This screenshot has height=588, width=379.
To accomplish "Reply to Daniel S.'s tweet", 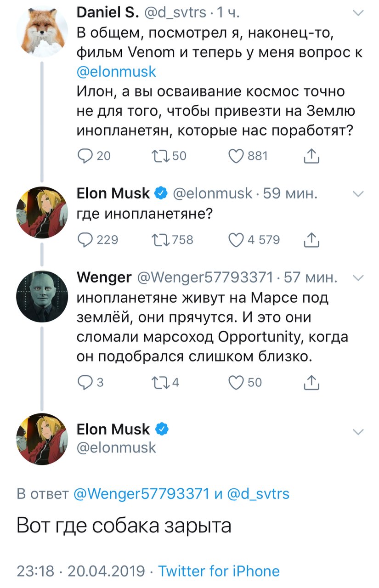I will pos(85,156).
